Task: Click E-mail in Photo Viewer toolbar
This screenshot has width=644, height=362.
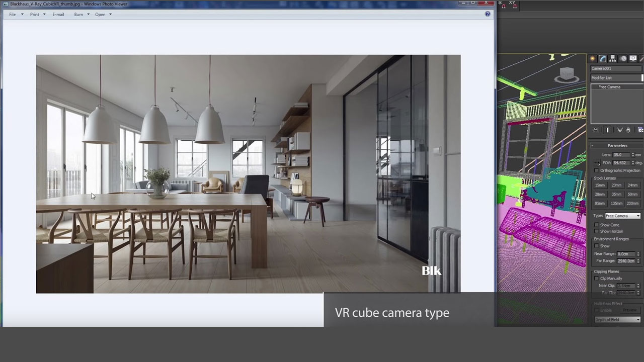Action: click(x=58, y=14)
